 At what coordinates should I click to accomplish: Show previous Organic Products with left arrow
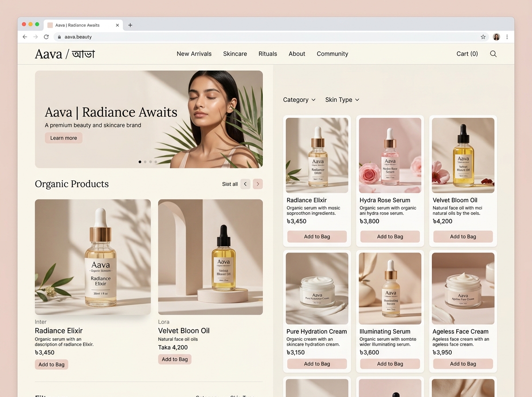[246, 184]
